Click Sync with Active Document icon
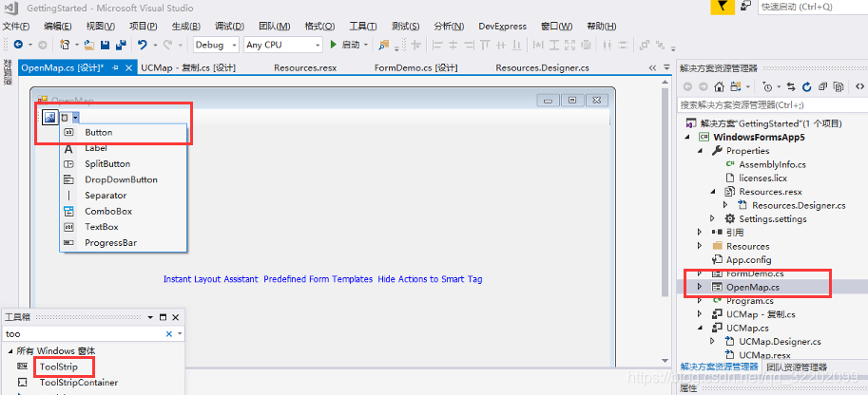The height and width of the screenshot is (395, 868). pyautogui.click(x=791, y=86)
